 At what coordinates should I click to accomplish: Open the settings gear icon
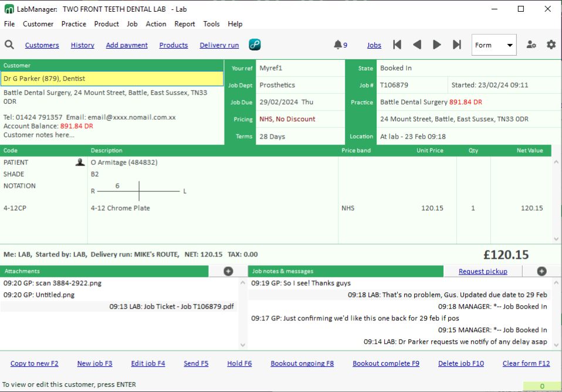[551, 45]
